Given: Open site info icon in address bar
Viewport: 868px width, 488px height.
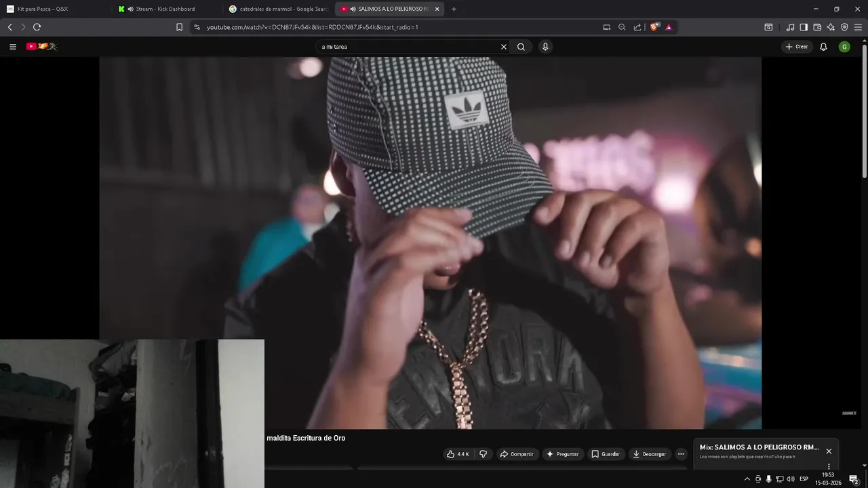Looking at the screenshot, I should coord(197,27).
